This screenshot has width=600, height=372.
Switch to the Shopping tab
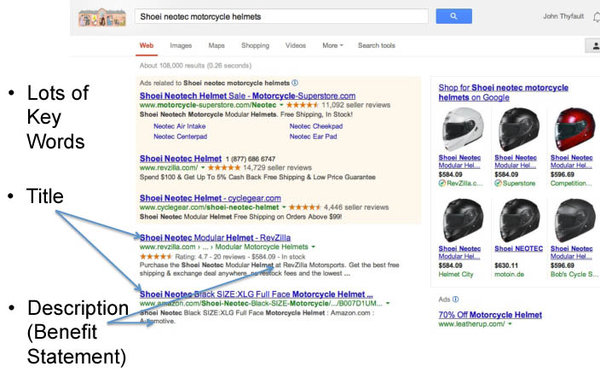point(255,46)
